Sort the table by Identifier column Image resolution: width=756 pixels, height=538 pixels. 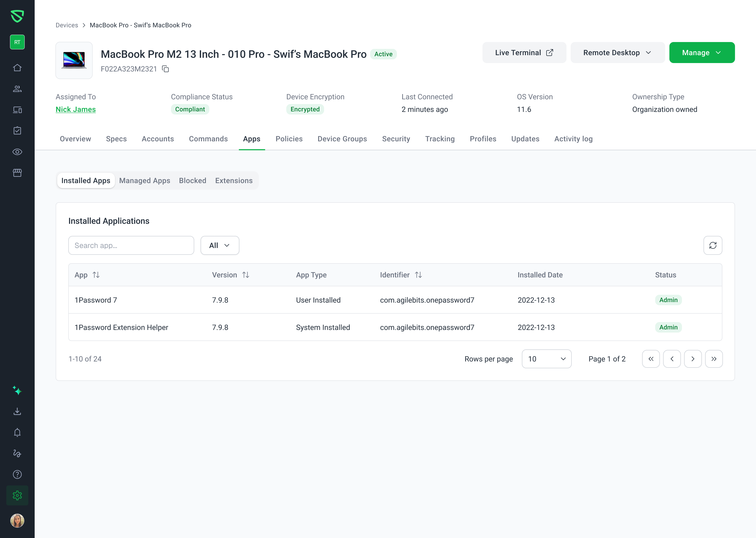tap(418, 275)
